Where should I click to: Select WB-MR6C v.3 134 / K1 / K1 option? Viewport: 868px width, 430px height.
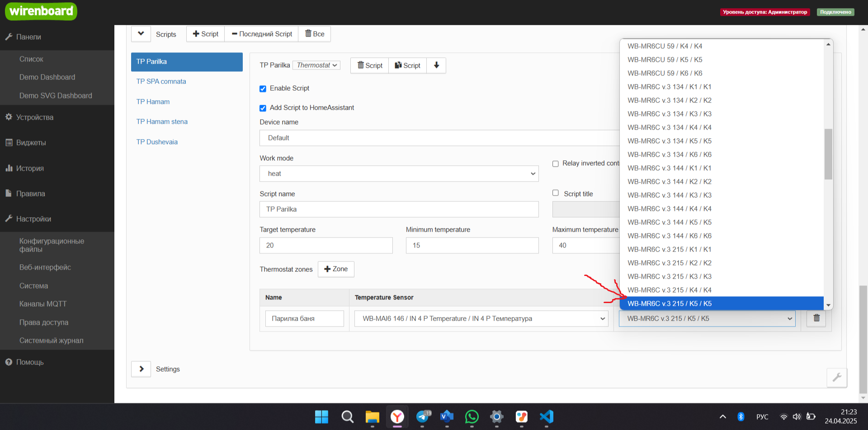722,87
